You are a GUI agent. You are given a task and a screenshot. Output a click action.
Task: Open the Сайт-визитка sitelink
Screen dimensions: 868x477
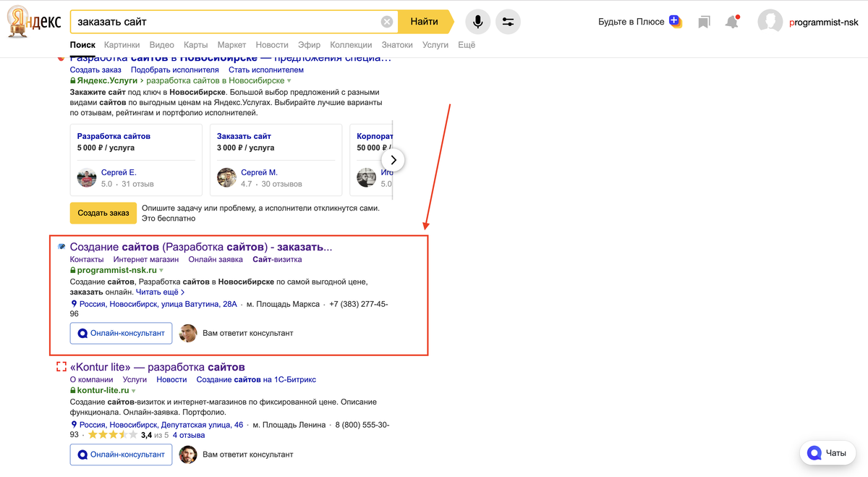tap(277, 259)
